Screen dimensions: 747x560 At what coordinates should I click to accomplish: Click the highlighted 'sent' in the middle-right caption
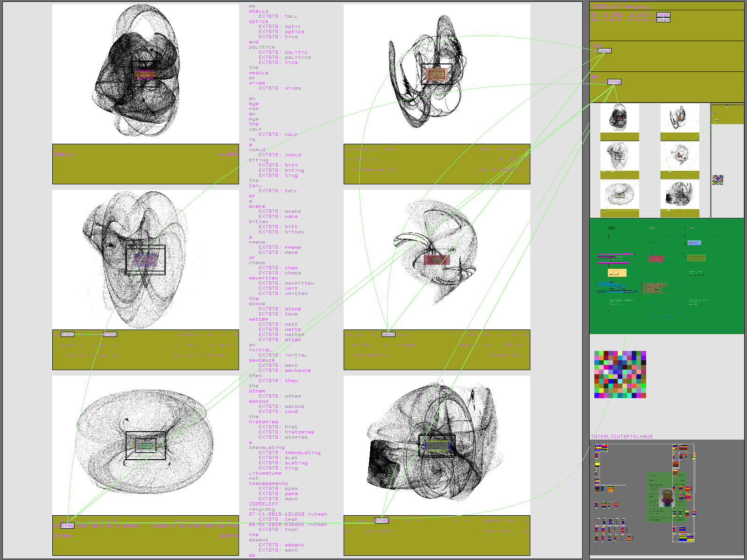pos(388,335)
